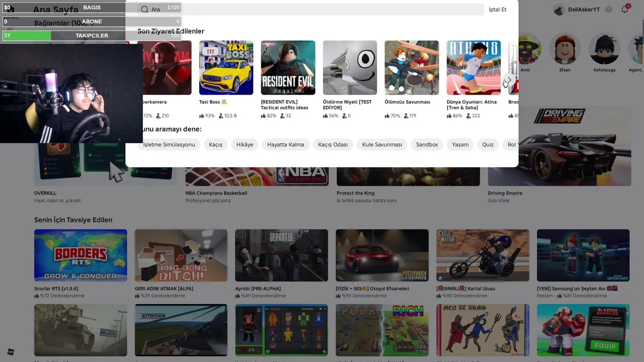Click the BAGIS donation goal bar
The image size is (644, 362).
tap(92, 8)
